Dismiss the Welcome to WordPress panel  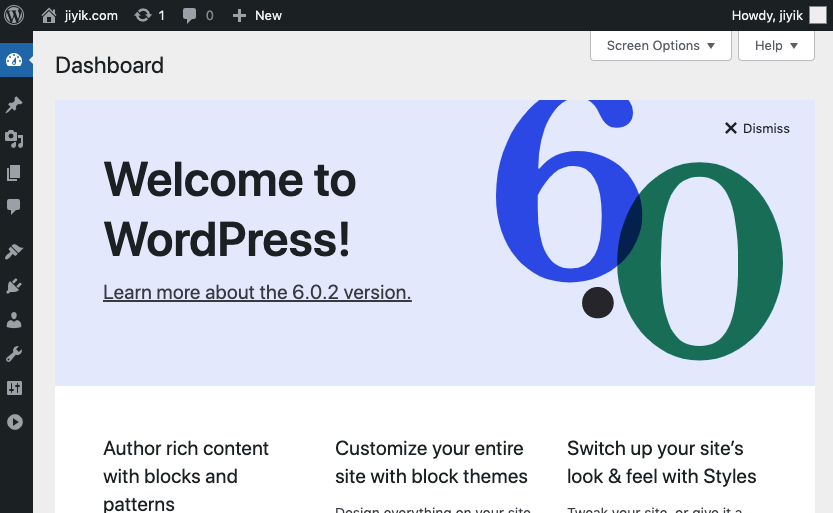pyautogui.click(x=757, y=129)
